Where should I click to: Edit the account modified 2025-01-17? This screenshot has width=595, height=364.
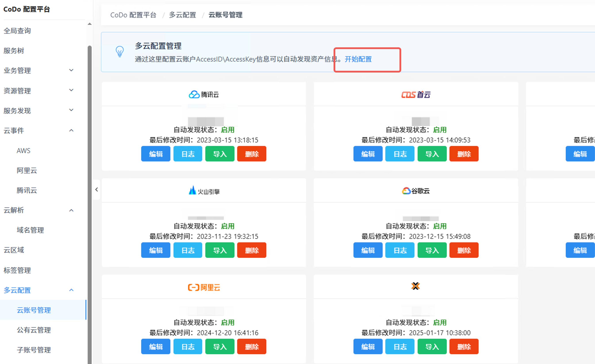[368, 346]
